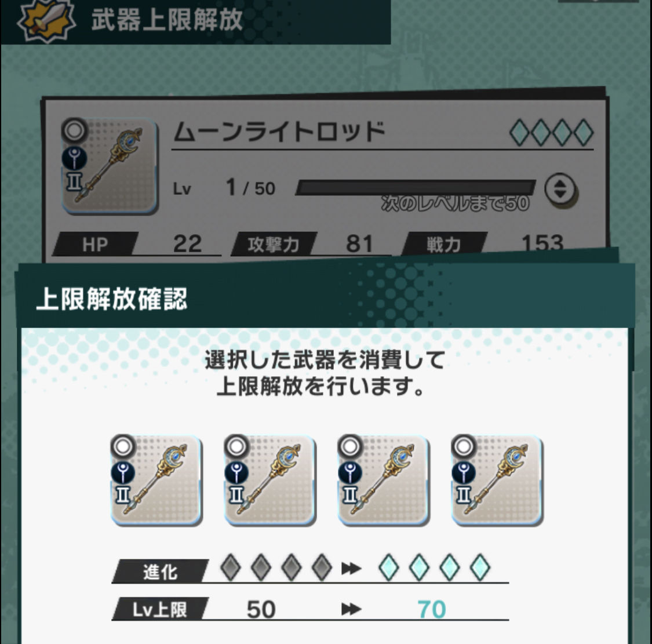The image size is (652, 644).
Task: Click the circle marker on fourth material weapon
Action: pyautogui.click(x=464, y=447)
